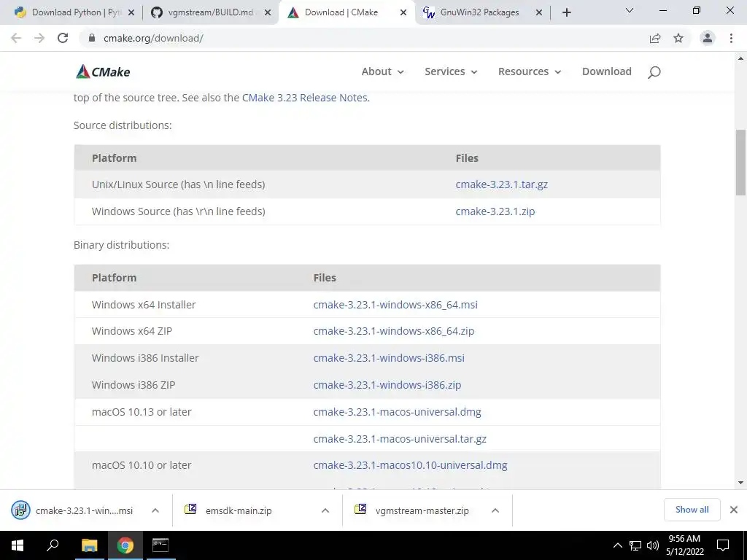Image resolution: width=747 pixels, height=560 pixels.
Task: Click Chrome icon in taskbar
Action: point(125,545)
